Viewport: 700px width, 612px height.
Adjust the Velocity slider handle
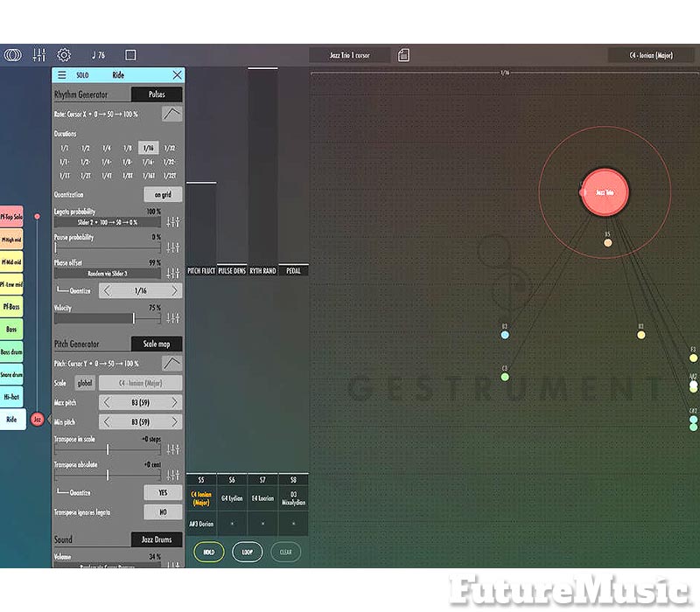134,317
